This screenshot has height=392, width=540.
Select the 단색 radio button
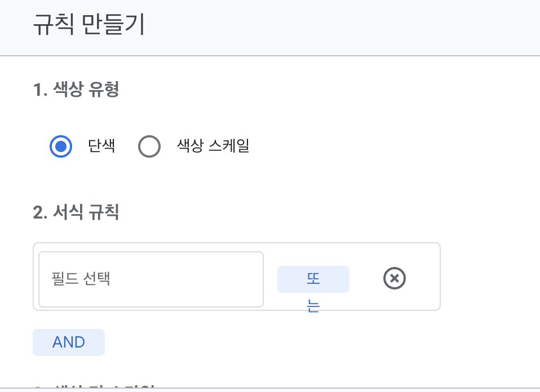click(x=61, y=147)
